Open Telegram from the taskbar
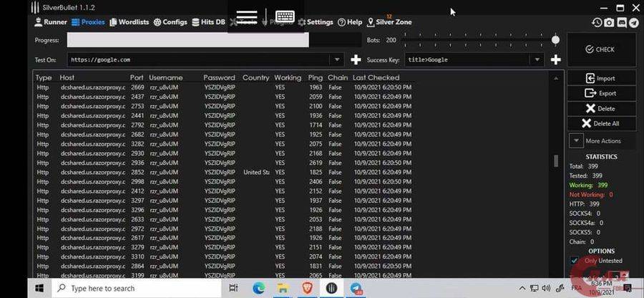 tap(356, 288)
